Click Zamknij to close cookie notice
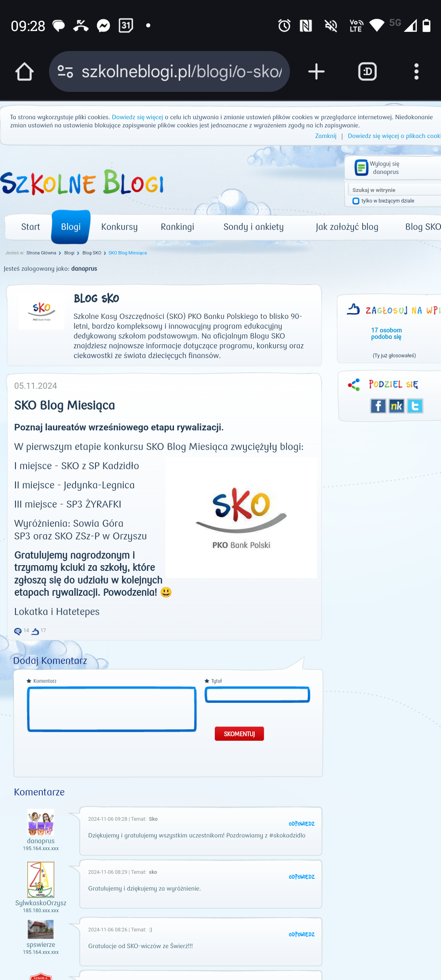 [326, 136]
